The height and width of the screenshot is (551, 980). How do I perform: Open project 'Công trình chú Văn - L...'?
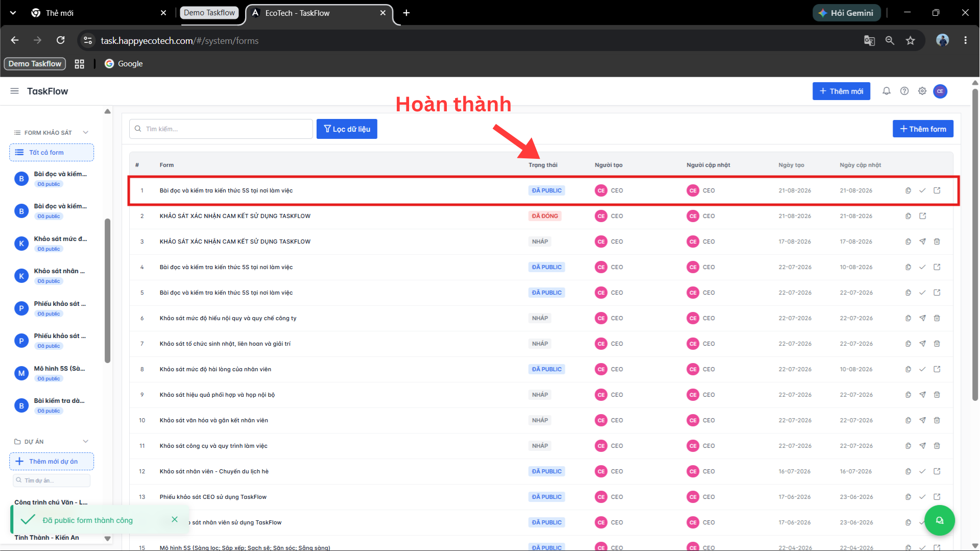click(51, 502)
